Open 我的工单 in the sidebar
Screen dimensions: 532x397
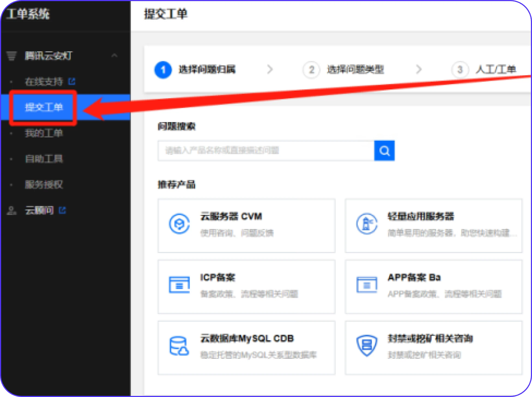pyautogui.click(x=44, y=133)
